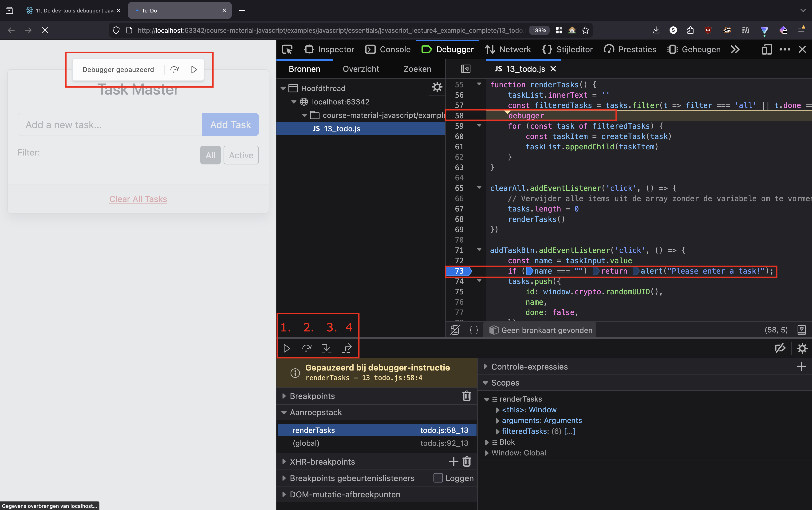Expand the Controle-expressies section
Viewport: 812px width, 510px height.
(x=486, y=367)
